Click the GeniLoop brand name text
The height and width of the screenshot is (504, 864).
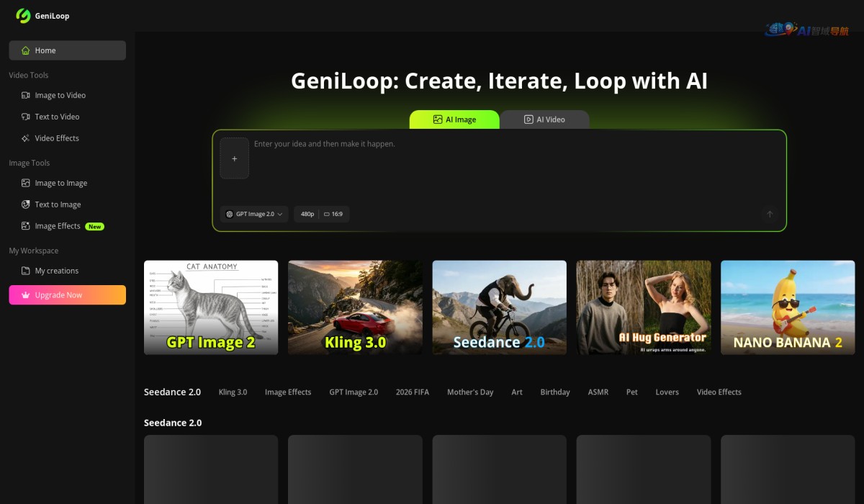[x=53, y=16]
